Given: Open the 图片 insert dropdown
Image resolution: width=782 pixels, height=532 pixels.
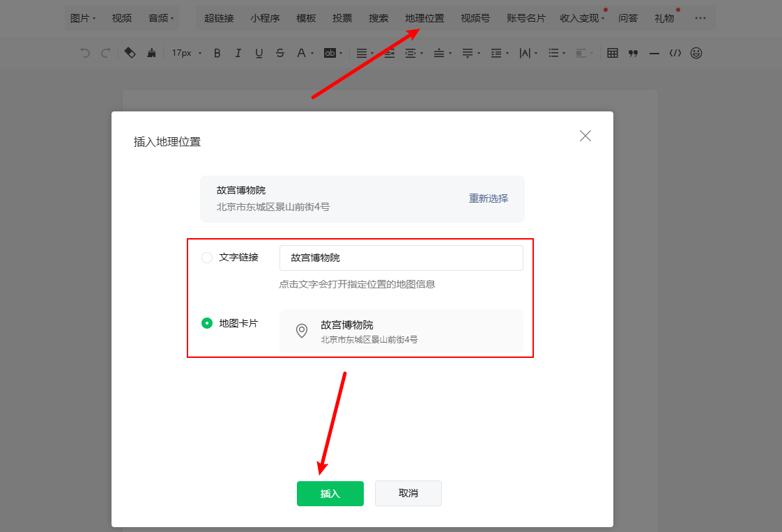Looking at the screenshot, I should coord(83,18).
